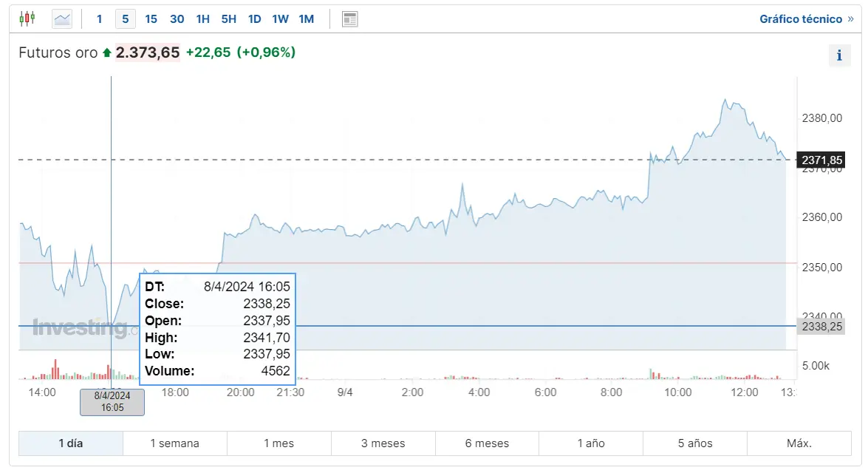Click the 8/4/2024 16:05 time marker
The image size is (868, 473).
(112, 401)
